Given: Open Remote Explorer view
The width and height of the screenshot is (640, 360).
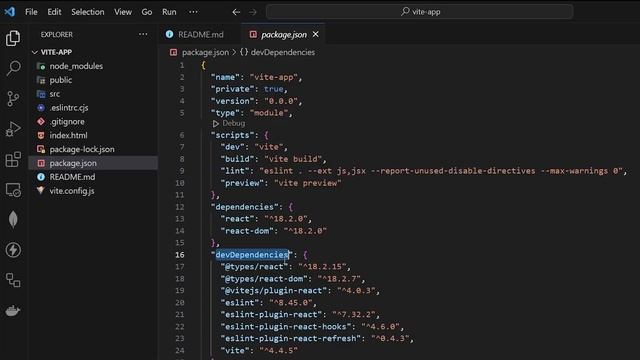Looking at the screenshot, I should point(13,190).
